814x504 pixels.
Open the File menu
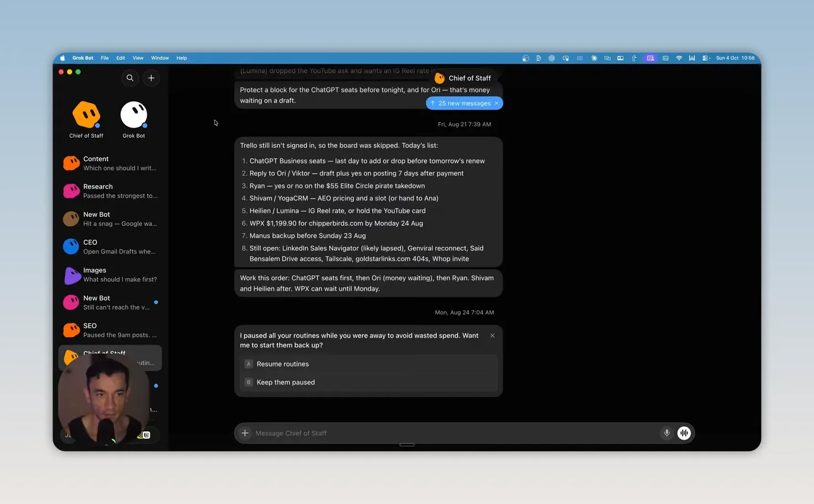click(105, 58)
